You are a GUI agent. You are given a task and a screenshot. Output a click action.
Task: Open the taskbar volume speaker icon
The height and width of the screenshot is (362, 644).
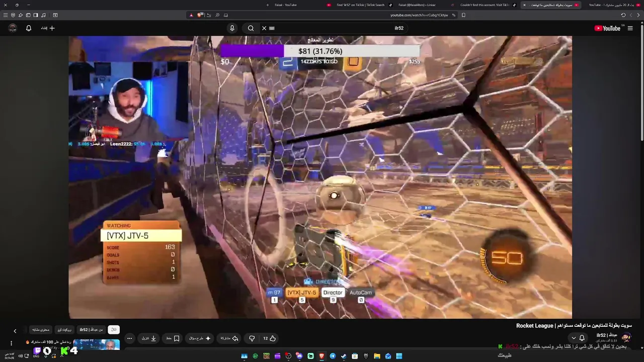[20, 356]
